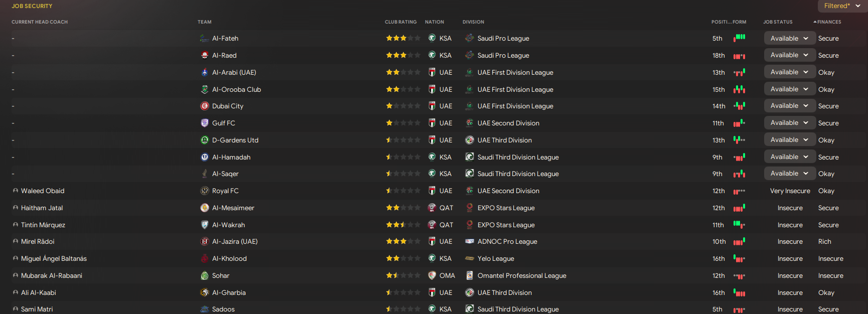Click the Oman flag icon beside OMA

click(431, 275)
